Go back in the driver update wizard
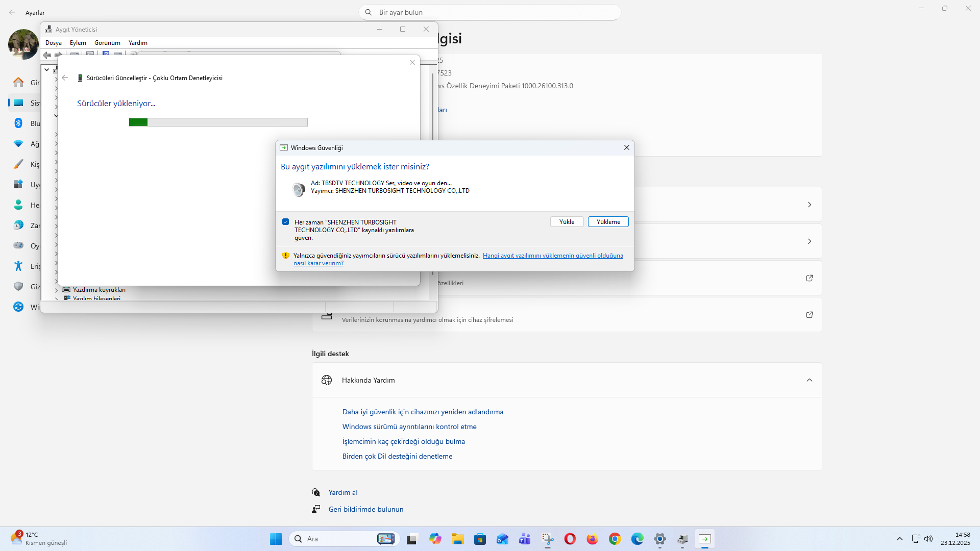Screen dimensions: 980x551 click(65, 78)
